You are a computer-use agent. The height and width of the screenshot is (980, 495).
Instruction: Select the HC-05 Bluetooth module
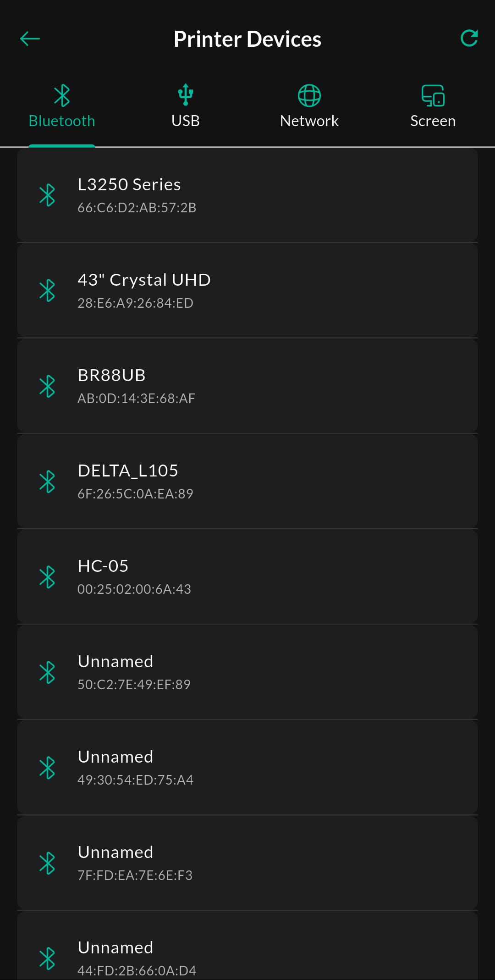pyautogui.click(x=247, y=577)
